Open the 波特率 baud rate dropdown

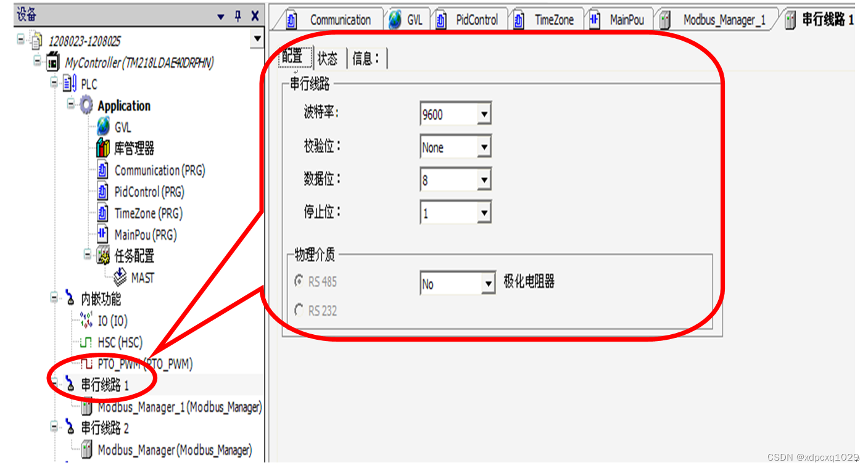(484, 114)
